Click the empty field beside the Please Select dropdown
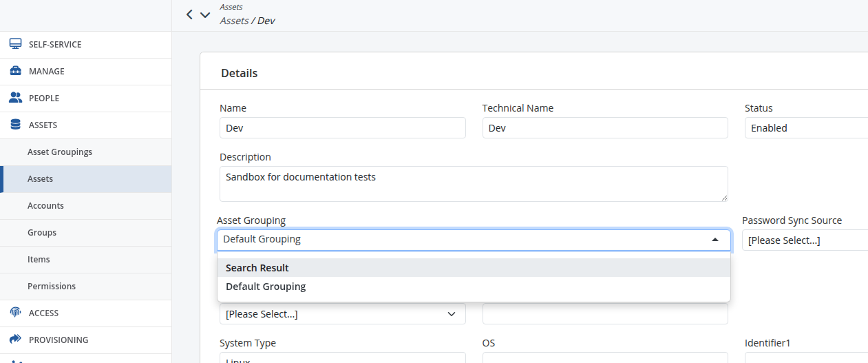The width and height of the screenshot is (868, 363). pos(605,314)
